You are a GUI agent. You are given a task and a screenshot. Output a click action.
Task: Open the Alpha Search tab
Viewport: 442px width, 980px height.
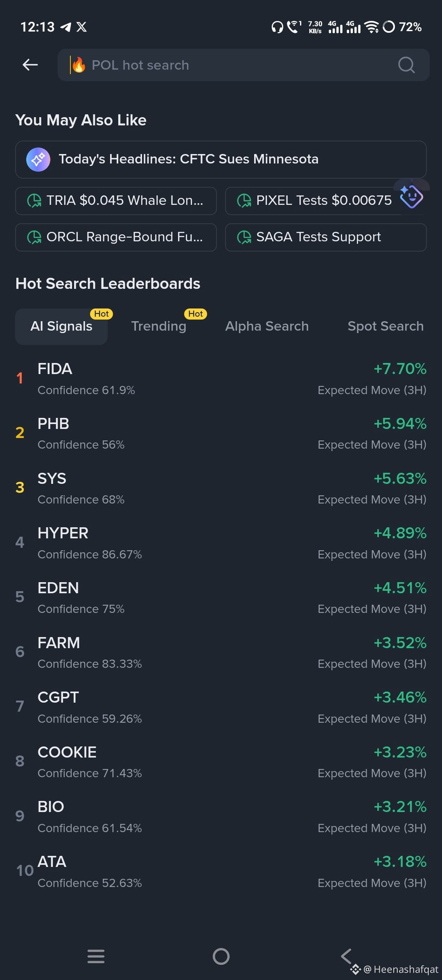(x=267, y=327)
